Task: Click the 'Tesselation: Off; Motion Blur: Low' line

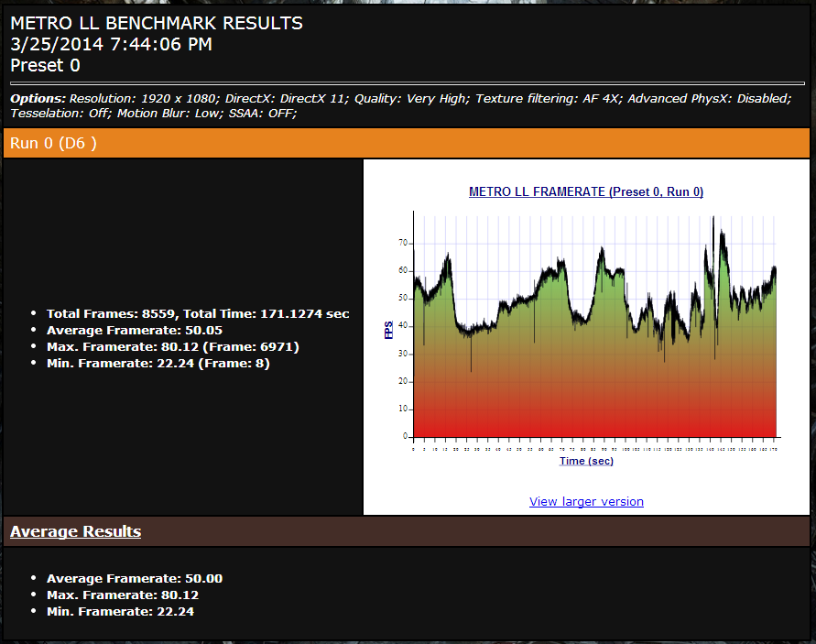Action: point(154,113)
